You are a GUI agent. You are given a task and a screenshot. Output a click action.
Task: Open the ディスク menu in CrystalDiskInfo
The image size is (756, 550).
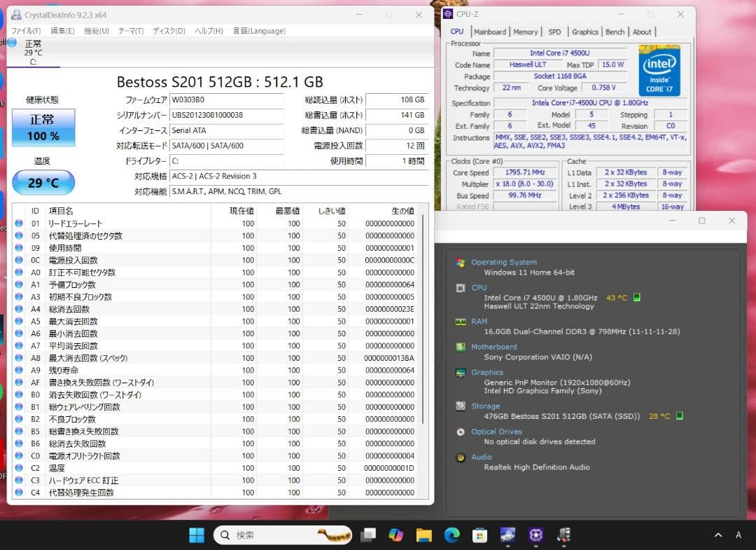tap(165, 31)
